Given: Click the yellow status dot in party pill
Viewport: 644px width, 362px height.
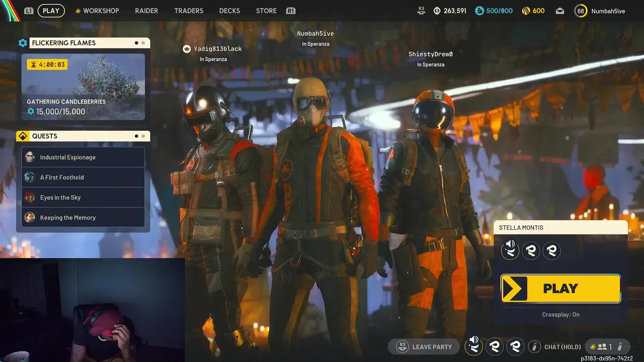Looking at the screenshot, I should (593, 346).
